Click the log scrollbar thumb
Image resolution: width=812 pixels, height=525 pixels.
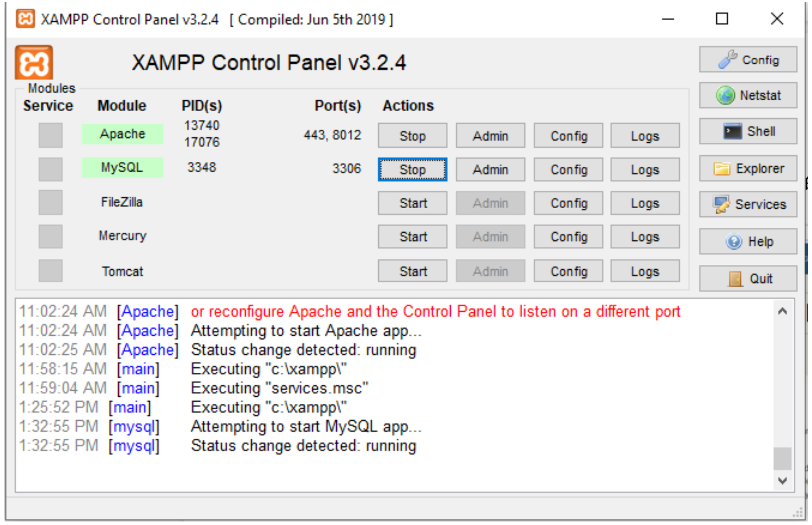[x=782, y=459]
